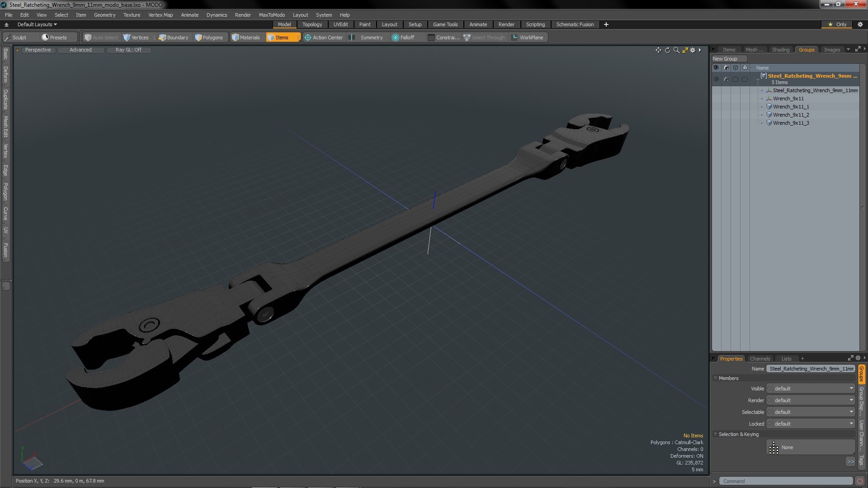868x488 pixels.
Task: Click the Command input field
Action: click(x=786, y=481)
